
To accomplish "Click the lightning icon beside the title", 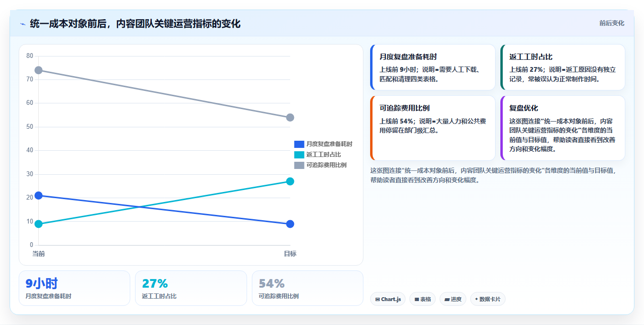I will point(23,24).
